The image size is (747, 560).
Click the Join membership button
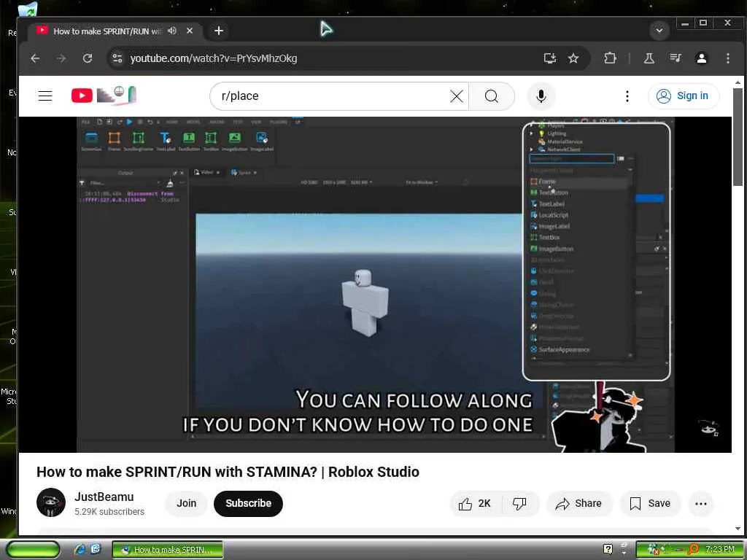pos(186,503)
